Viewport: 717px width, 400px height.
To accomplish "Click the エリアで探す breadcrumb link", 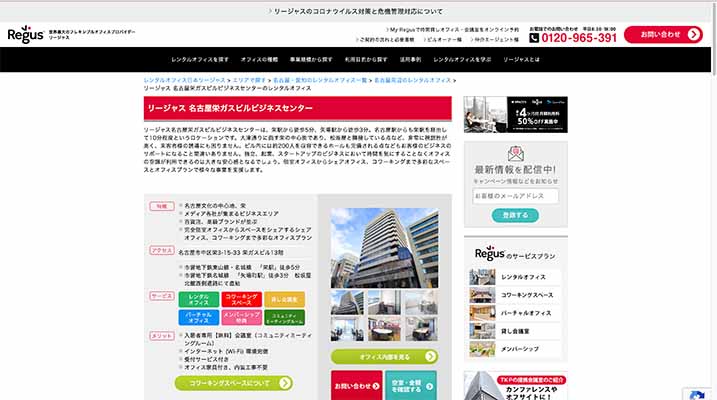I will coord(249,80).
